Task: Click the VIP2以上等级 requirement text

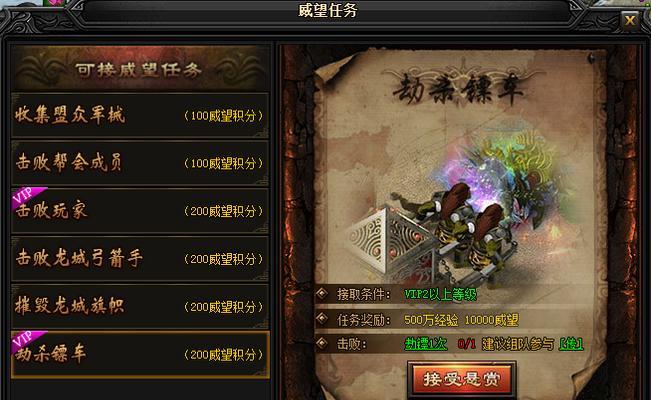Action: pos(440,294)
